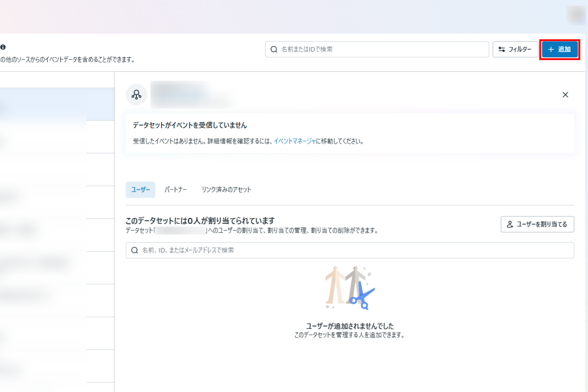Click the データセットがイベントを受信していません notice
The image size is (588, 392).
(349, 134)
